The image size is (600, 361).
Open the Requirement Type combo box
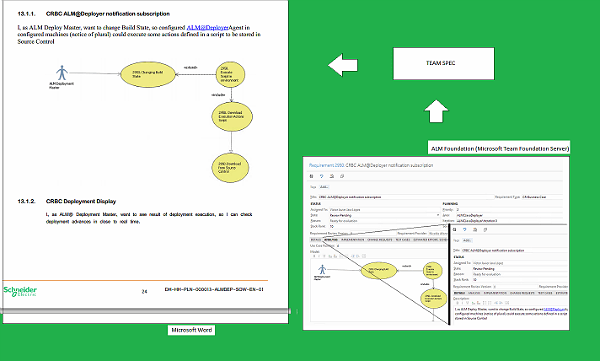(x=542, y=197)
